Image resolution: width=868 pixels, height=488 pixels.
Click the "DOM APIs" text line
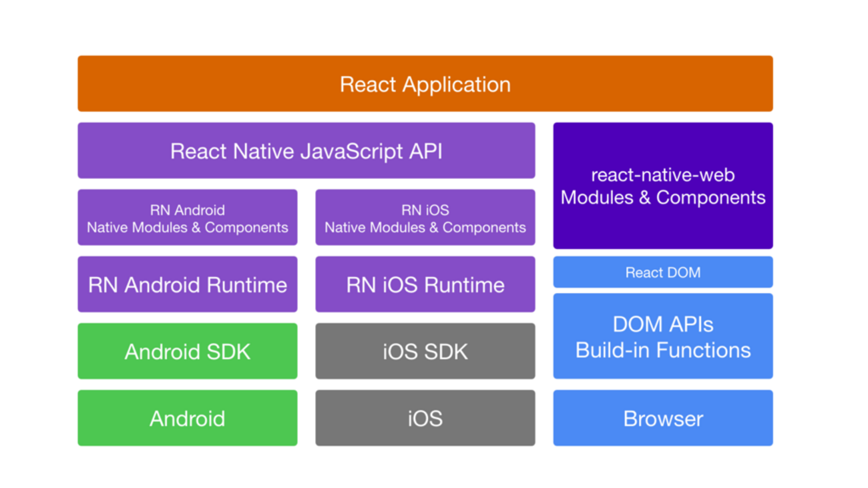click(x=662, y=324)
